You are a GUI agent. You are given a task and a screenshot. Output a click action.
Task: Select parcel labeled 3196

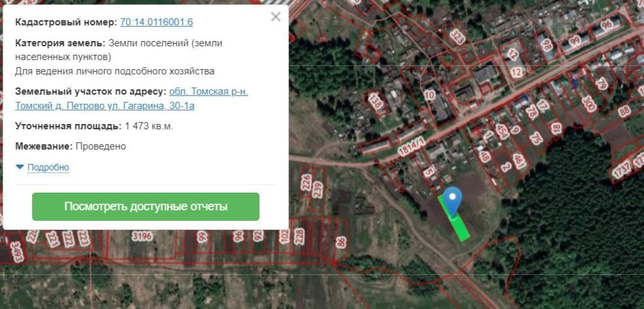pos(142,236)
